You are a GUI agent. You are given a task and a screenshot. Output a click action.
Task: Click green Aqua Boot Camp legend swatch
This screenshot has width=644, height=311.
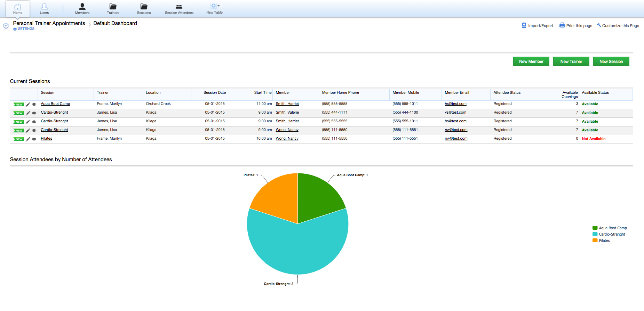tap(595, 228)
